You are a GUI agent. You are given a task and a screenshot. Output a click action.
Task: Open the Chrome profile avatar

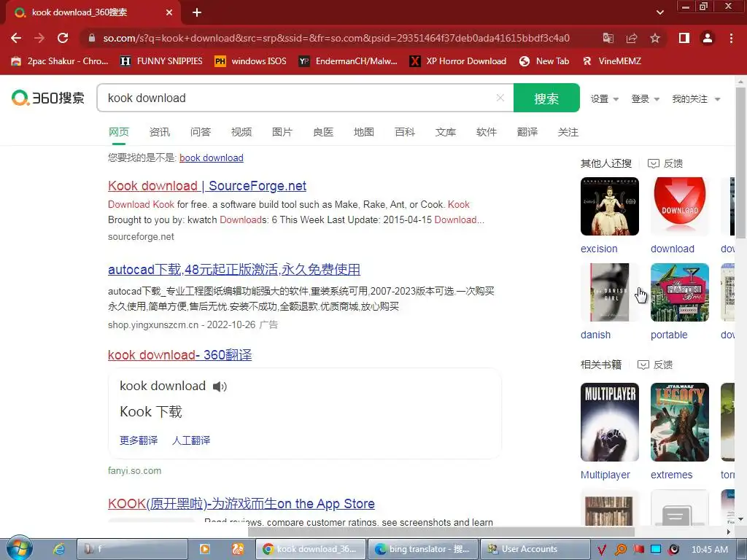pyautogui.click(x=708, y=38)
